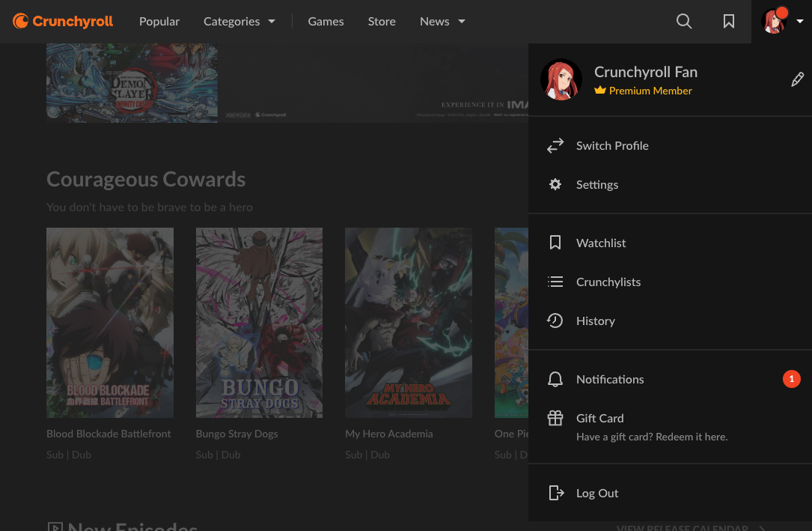Viewport: 812px width, 531px height.
Task: Click the Settings gear icon
Action: click(x=555, y=184)
